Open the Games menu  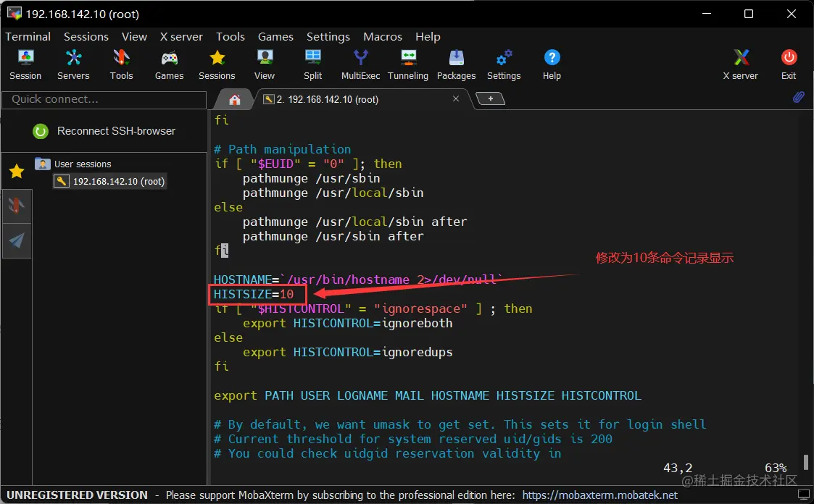275,37
